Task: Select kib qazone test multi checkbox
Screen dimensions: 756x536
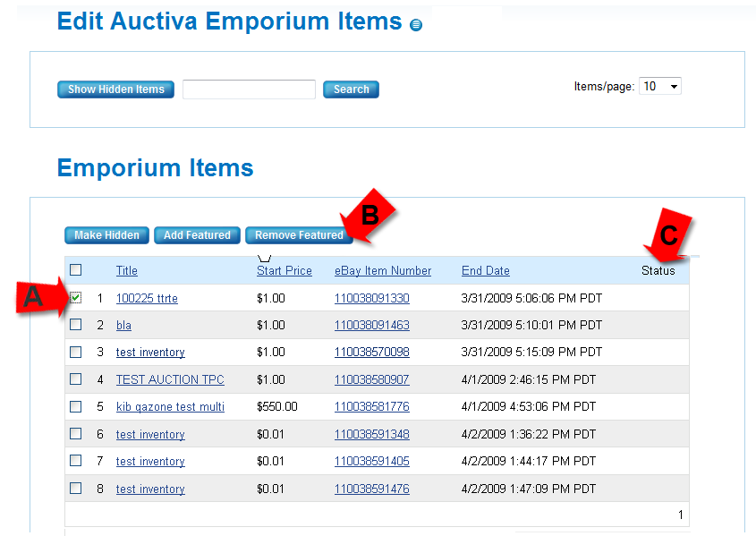Action: tap(76, 407)
